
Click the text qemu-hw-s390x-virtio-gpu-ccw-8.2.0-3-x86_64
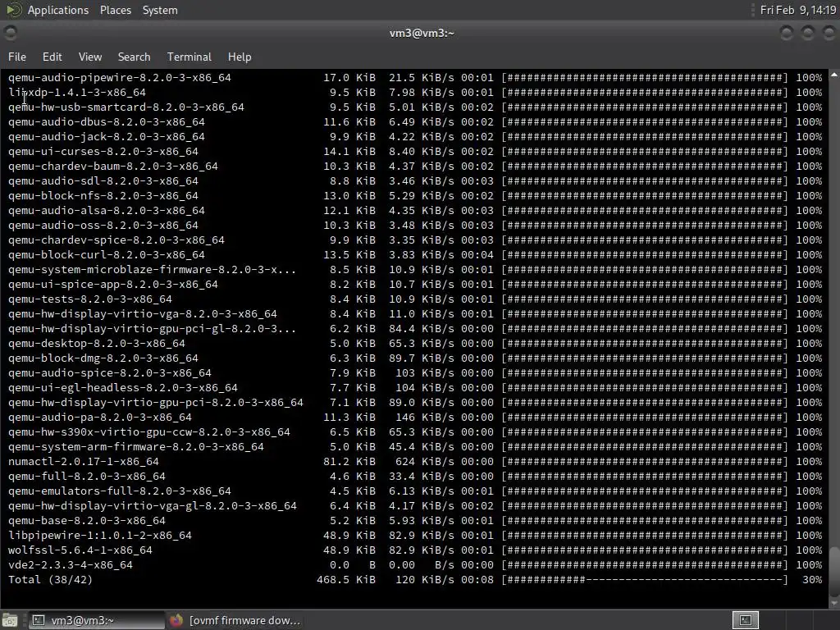pyautogui.click(x=149, y=431)
